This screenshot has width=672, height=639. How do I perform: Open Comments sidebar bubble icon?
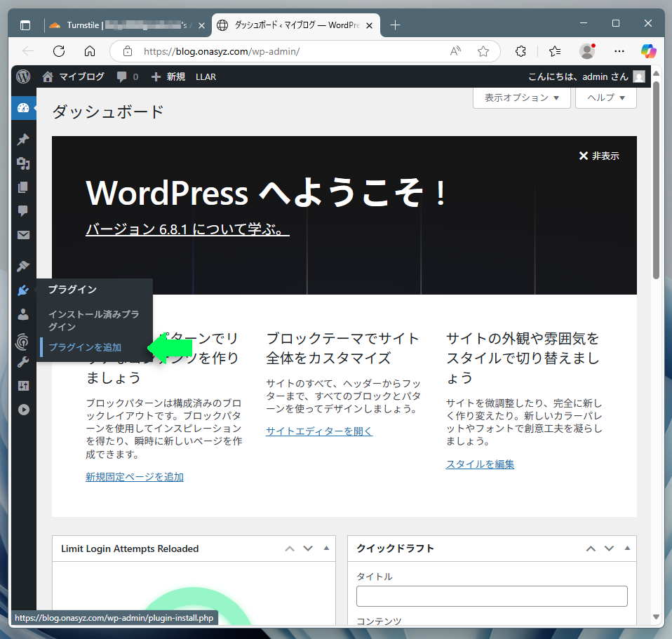23,211
